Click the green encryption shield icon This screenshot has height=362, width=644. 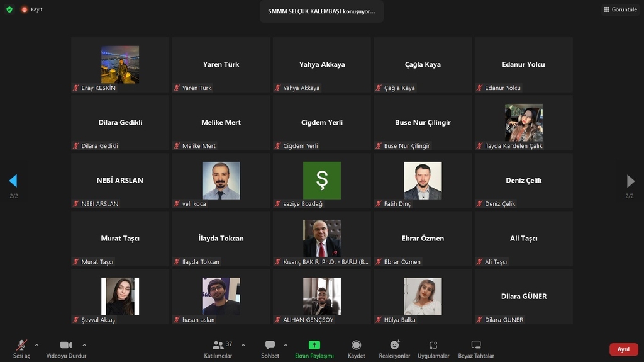[9, 9]
